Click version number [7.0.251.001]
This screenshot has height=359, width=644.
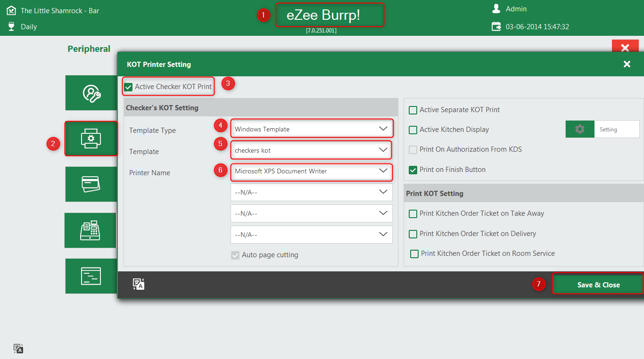coord(322,30)
